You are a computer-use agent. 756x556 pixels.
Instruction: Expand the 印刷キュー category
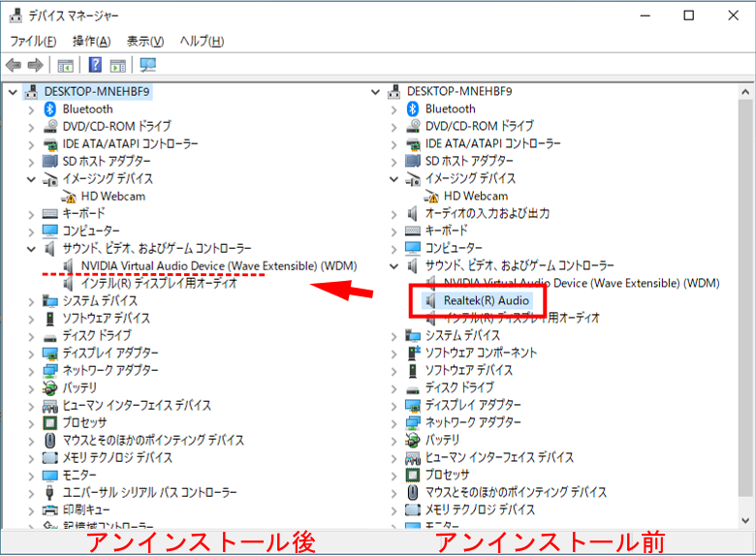click(31, 510)
